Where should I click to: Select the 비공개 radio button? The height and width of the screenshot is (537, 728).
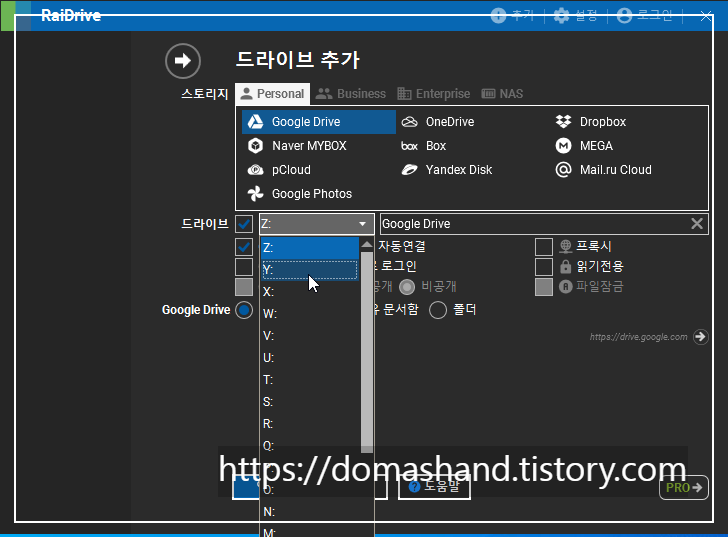point(407,287)
